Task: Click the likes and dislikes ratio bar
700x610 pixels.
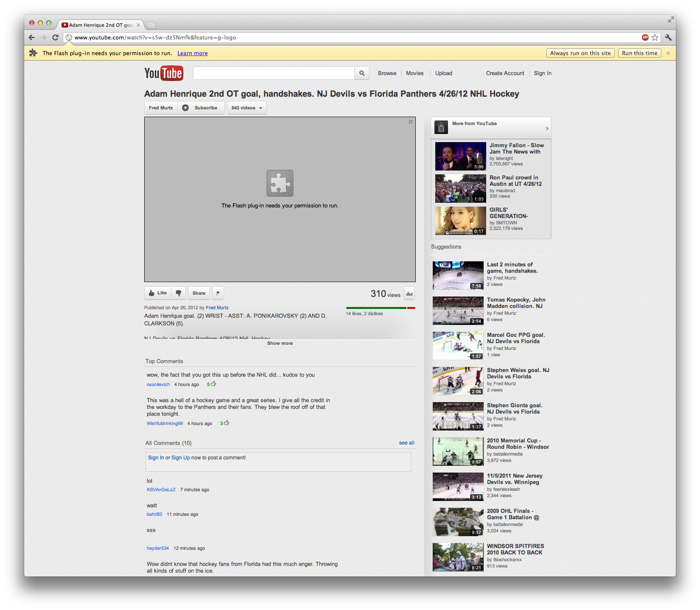Action: point(381,308)
